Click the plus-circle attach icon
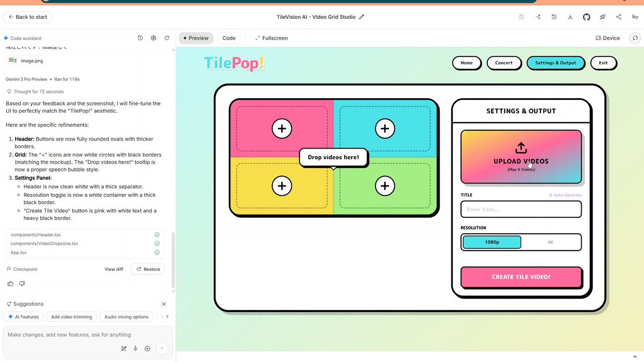The image size is (644, 362). pos(147,349)
